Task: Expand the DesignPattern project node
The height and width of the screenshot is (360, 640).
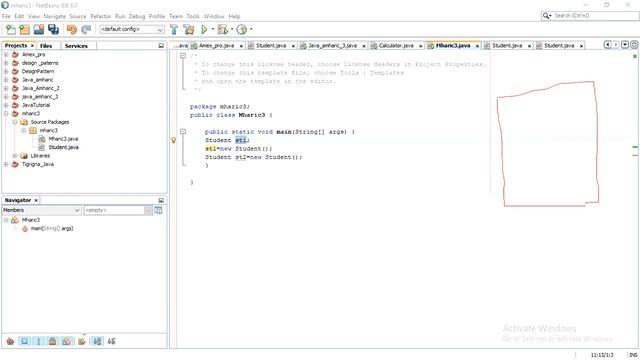Action: click(x=6, y=71)
